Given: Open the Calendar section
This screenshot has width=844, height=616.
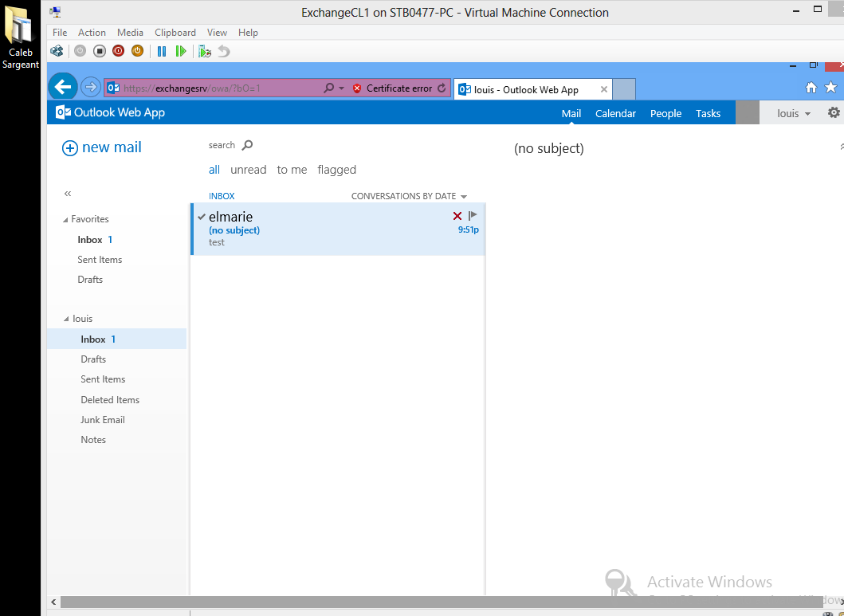Looking at the screenshot, I should (615, 113).
